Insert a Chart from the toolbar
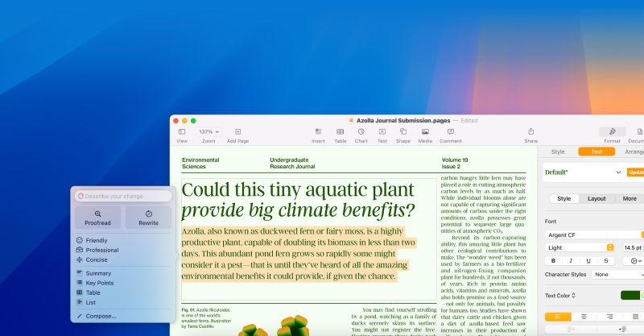The height and width of the screenshot is (336, 644). (361, 131)
